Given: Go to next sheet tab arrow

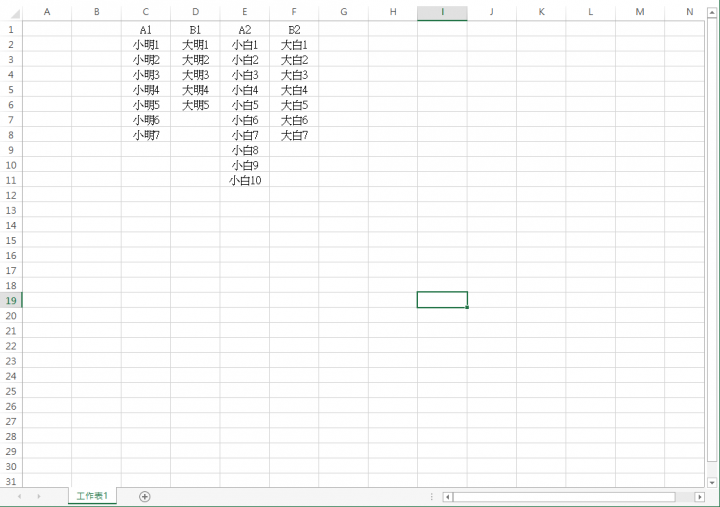Looking at the screenshot, I should tap(39, 496).
